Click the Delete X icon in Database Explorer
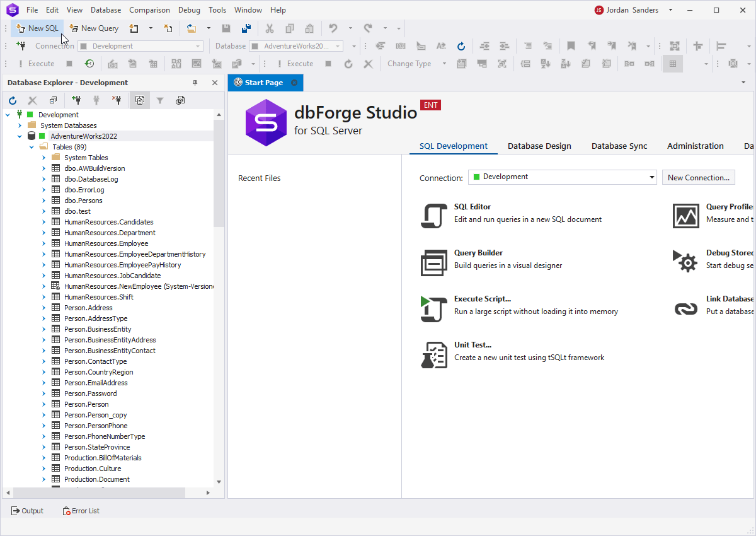The image size is (756, 536). coord(33,100)
